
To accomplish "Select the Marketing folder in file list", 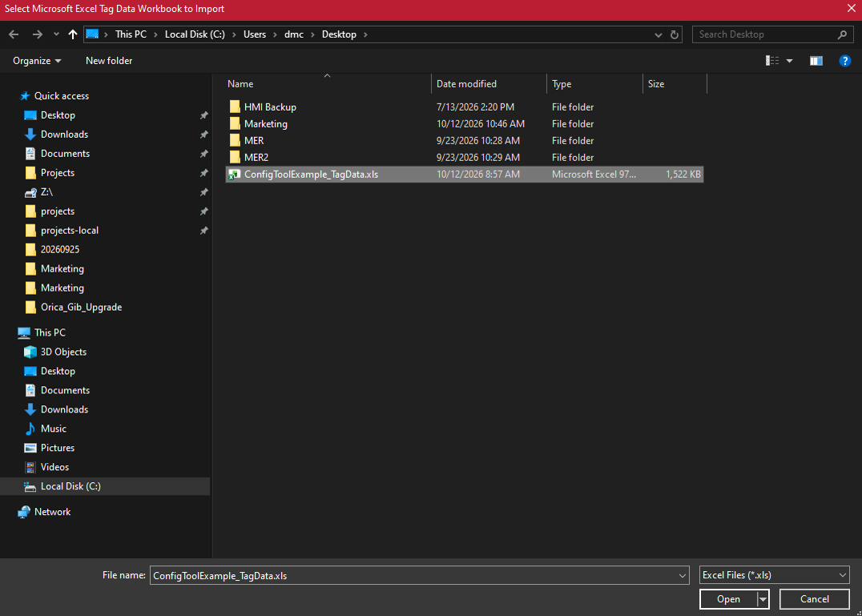I will click(265, 123).
